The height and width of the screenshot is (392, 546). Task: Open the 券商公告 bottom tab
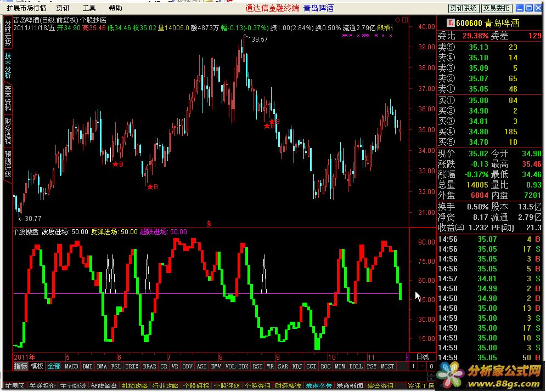point(319,386)
